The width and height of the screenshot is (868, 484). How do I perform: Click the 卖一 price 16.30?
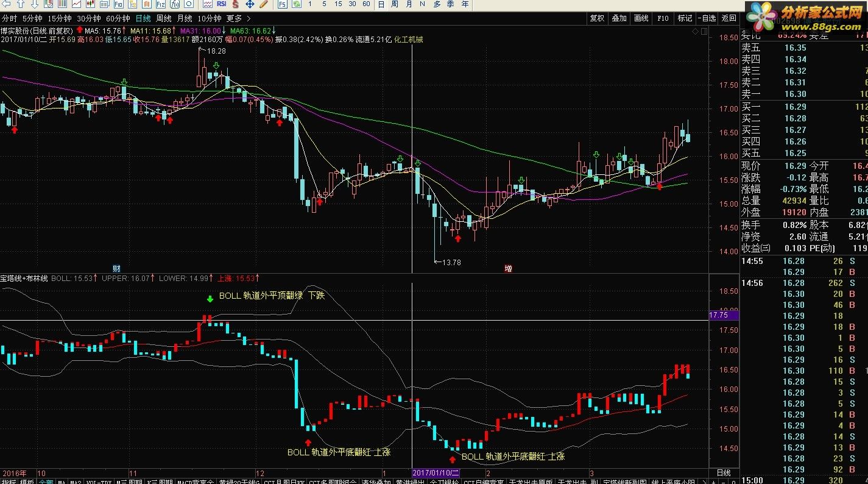pyautogui.click(x=795, y=94)
